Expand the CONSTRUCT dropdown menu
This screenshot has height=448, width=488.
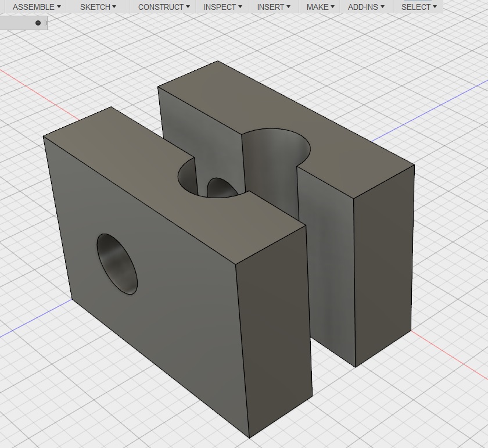(x=163, y=7)
